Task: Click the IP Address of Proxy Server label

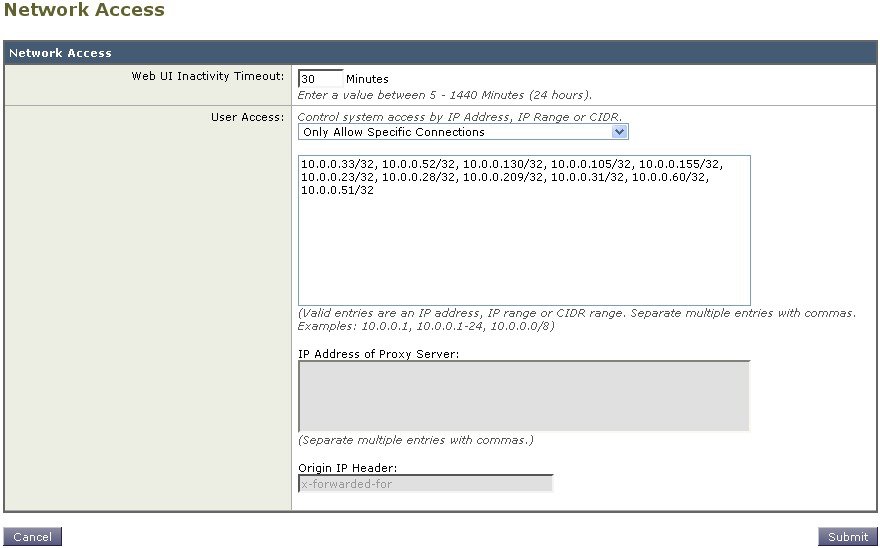Action: click(x=378, y=354)
